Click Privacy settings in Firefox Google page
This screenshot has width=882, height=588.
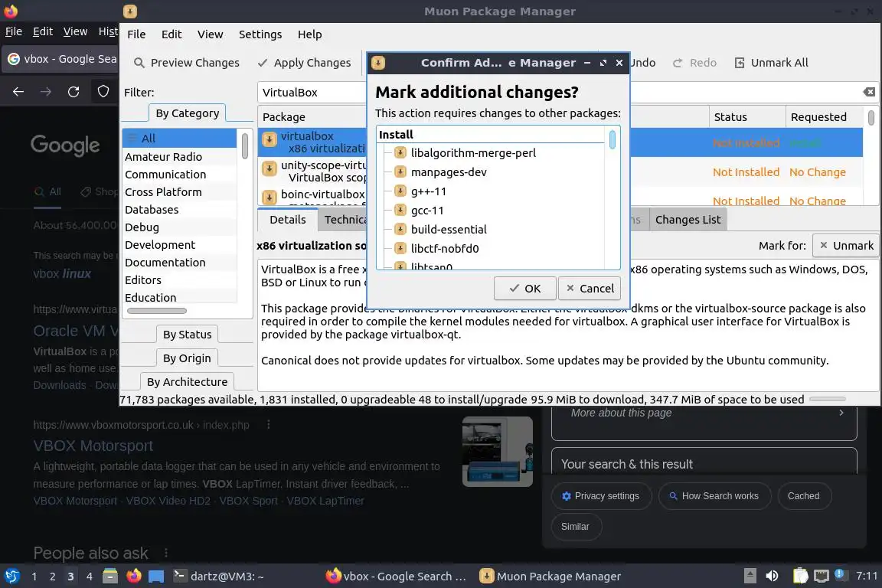[x=601, y=495]
